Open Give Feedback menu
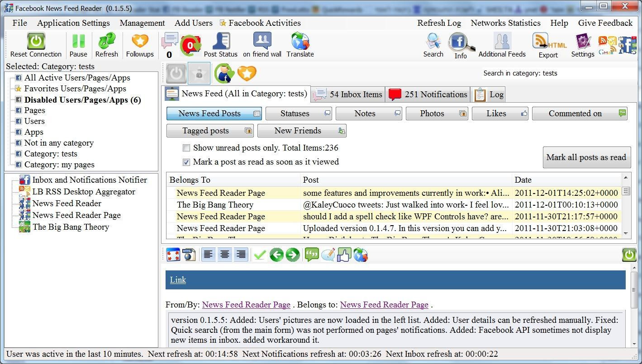Image resolution: width=642 pixels, height=364 pixels. click(605, 23)
